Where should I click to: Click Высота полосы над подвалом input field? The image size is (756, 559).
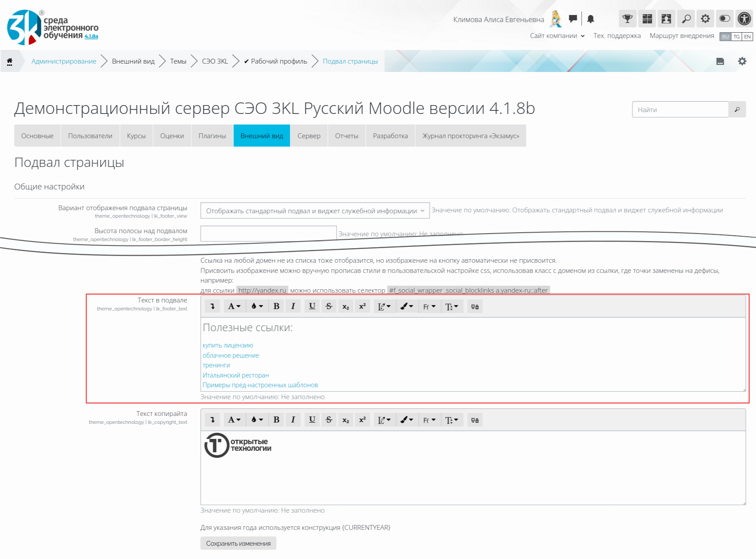[268, 234]
